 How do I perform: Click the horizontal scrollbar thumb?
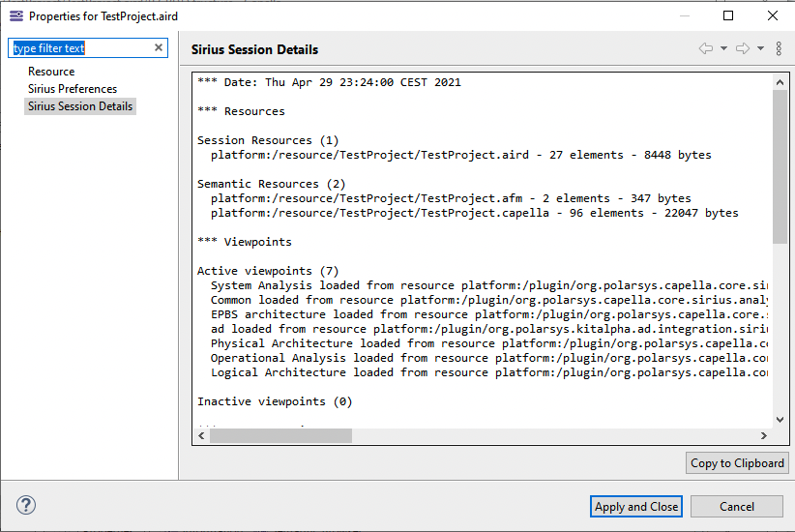[x=280, y=436]
